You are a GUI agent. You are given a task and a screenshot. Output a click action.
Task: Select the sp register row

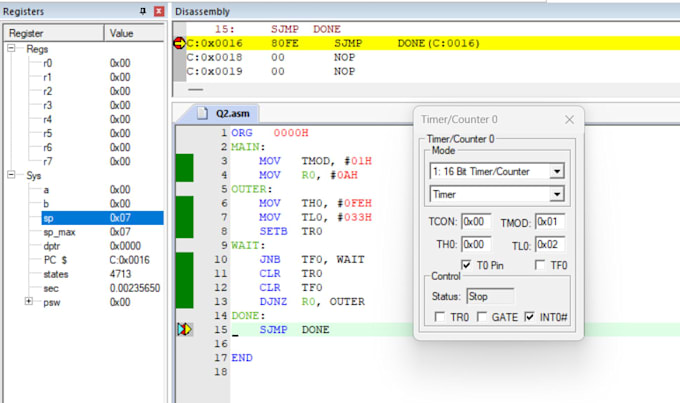(x=102, y=218)
